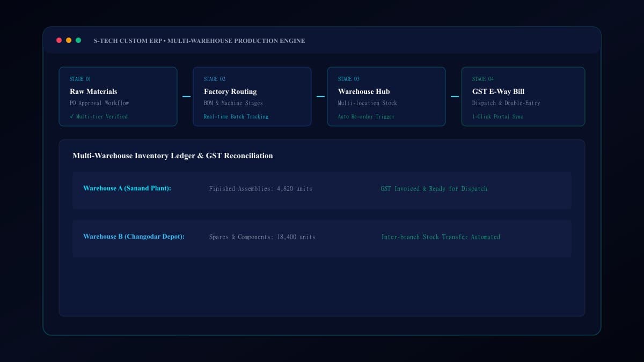This screenshot has width=644, height=362.
Task: Click "GST Invoiced & Ready for Dispatch" status
Action: coord(434,189)
